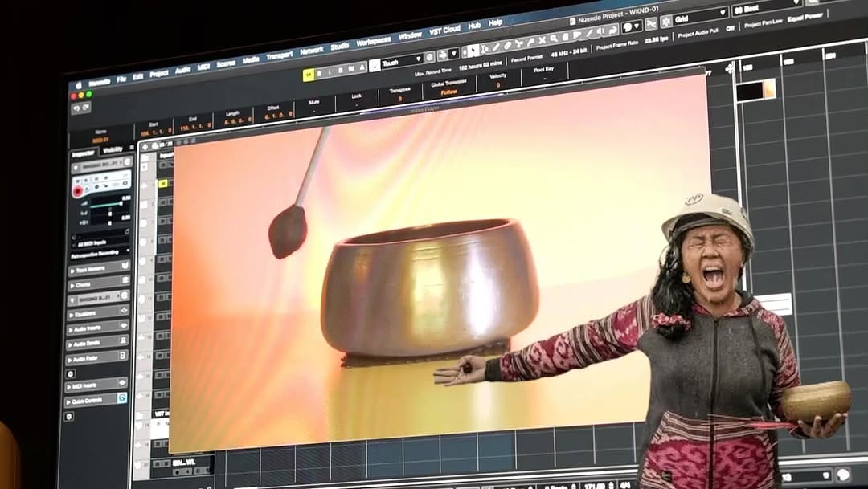Click the yellow M mute button in track list
The height and width of the screenshot is (489, 868).
[x=163, y=184]
